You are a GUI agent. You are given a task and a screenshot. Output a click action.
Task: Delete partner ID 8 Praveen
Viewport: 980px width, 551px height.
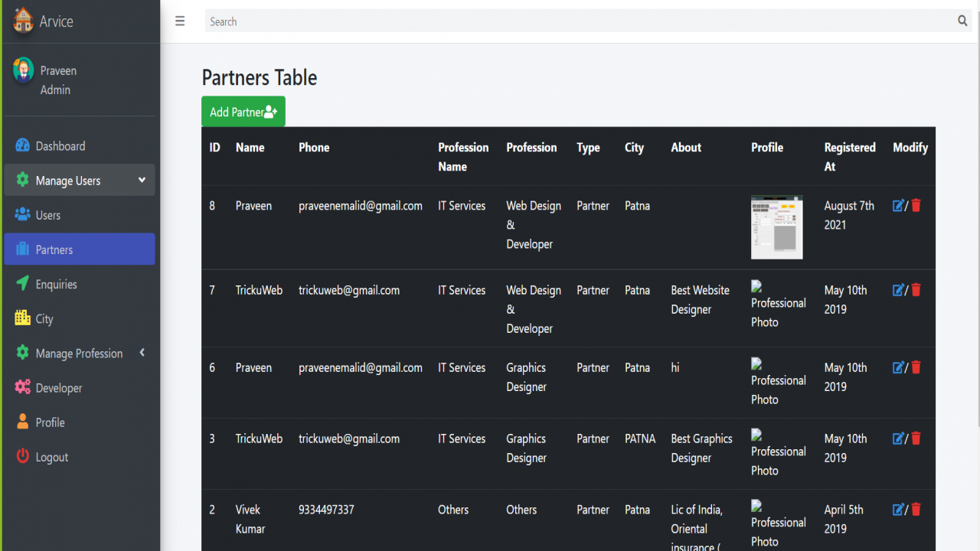coord(916,205)
